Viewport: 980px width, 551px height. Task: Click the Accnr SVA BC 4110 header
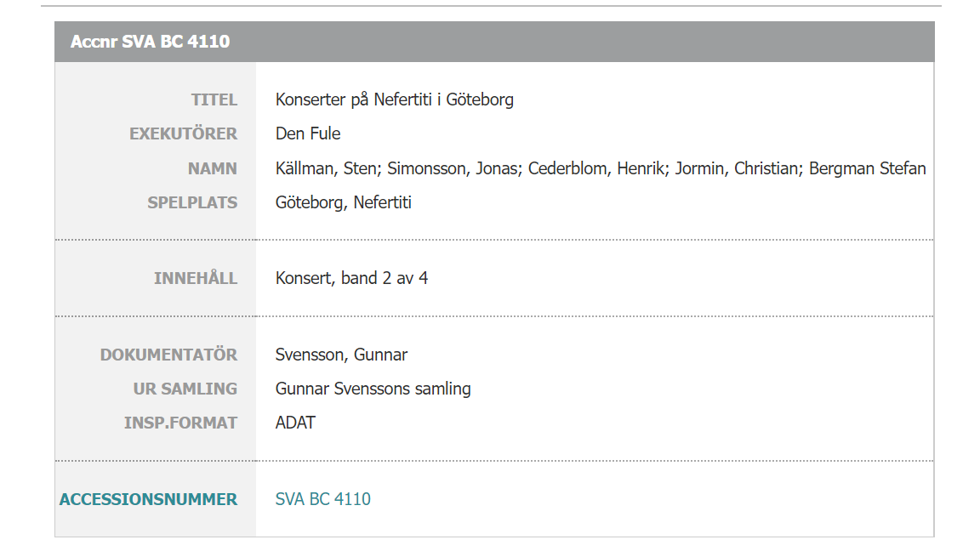150,42
